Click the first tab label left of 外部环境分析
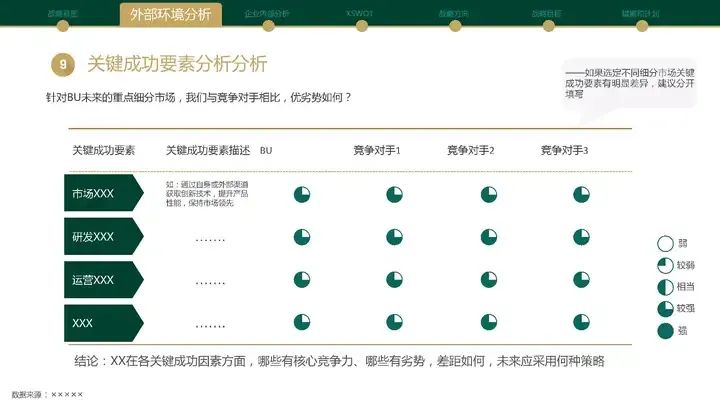Viewport: 720px width, 405px height. click(x=63, y=13)
